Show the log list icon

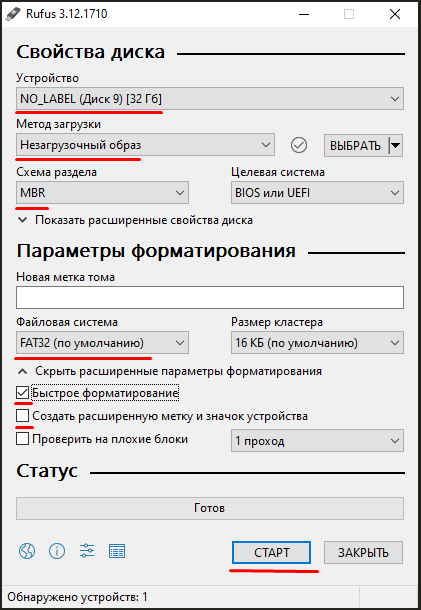(x=117, y=551)
